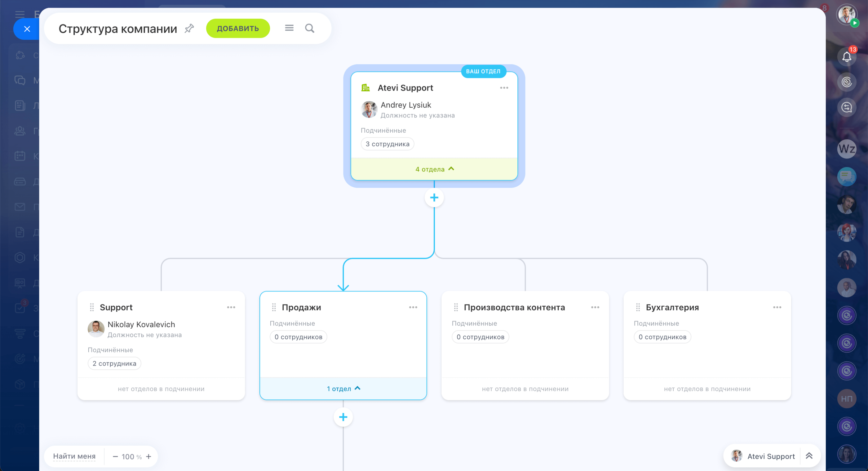Viewport: 868px width, 471px height.
Task: Click the Бухгалтерия department title
Action: pos(672,307)
